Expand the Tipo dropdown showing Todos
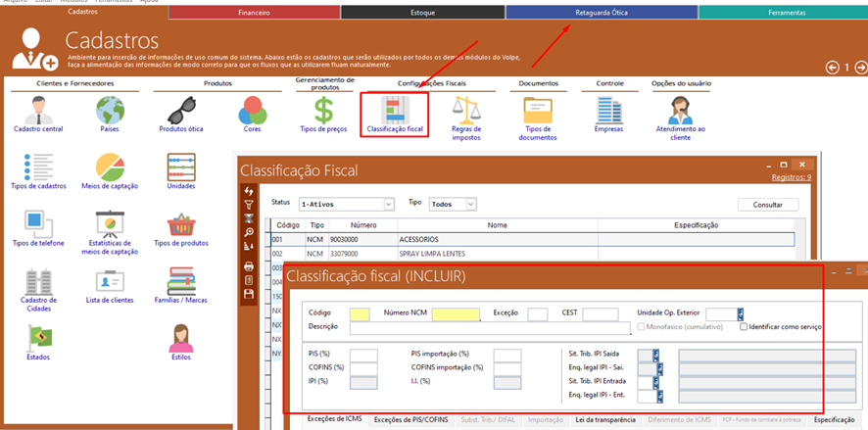868x430 pixels. pos(470,205)
